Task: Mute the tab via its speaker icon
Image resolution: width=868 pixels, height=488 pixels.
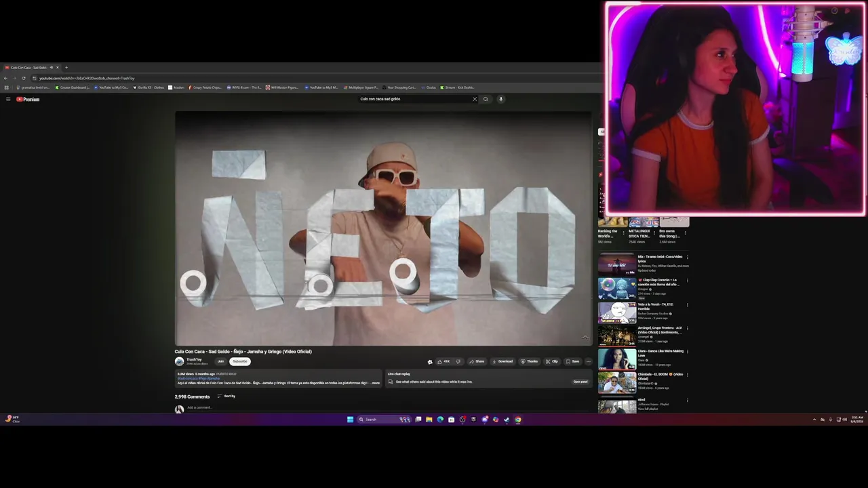Action: coord(51,67)
